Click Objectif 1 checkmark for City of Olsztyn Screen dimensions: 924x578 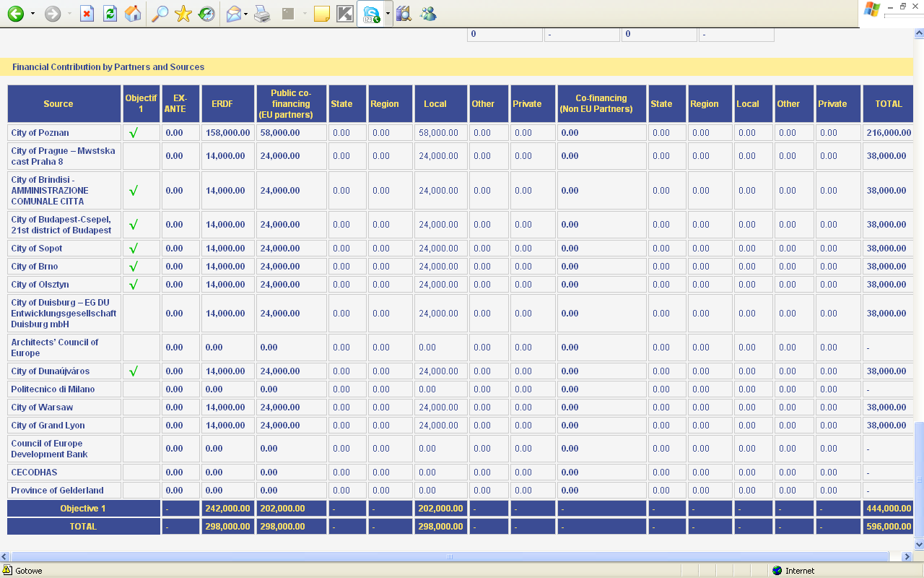[x=133, y=285]
